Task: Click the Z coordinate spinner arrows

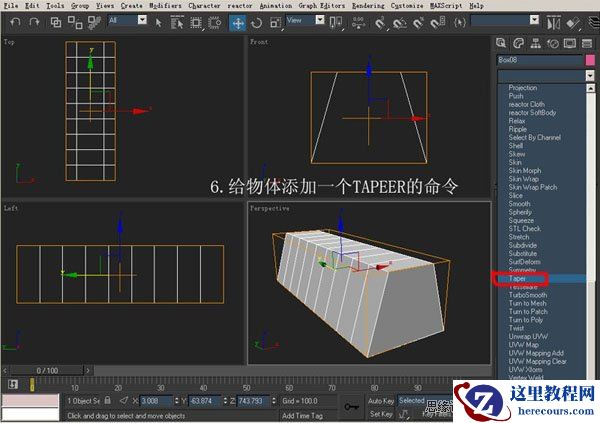Action: pyautogui.click(x=274, y=401)
